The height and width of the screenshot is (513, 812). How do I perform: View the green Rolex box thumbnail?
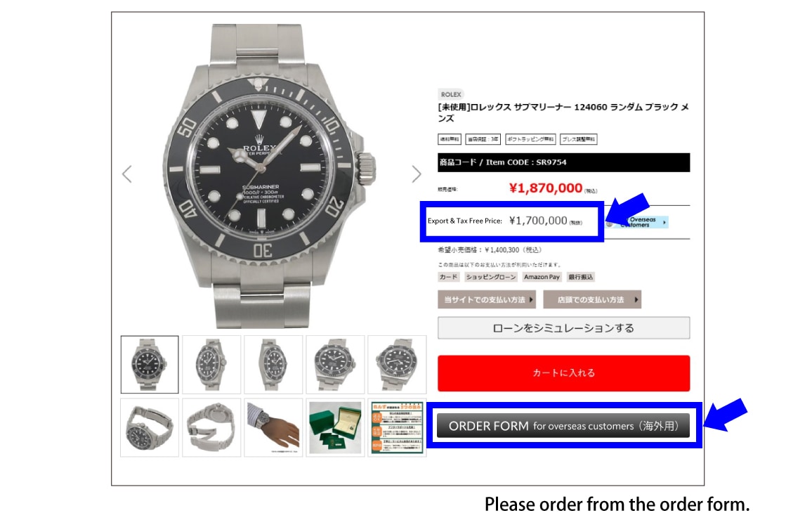tap(335, 427)
